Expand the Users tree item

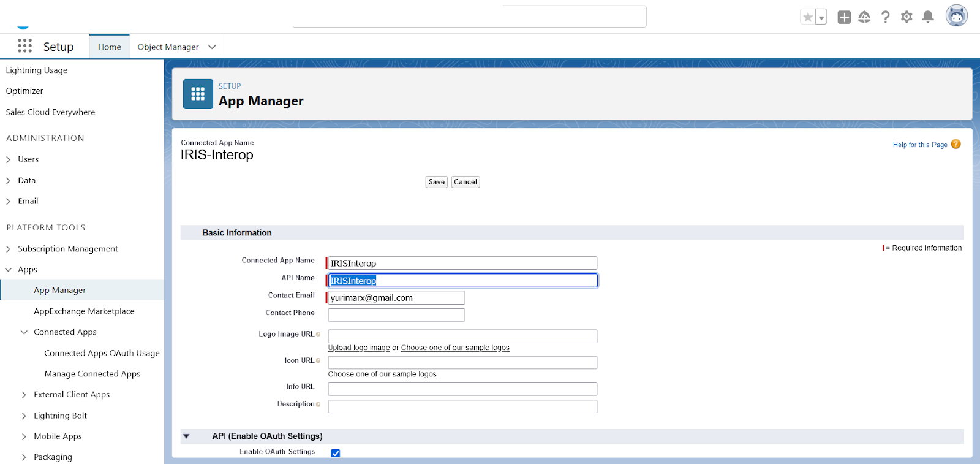[x=8, y=159]
